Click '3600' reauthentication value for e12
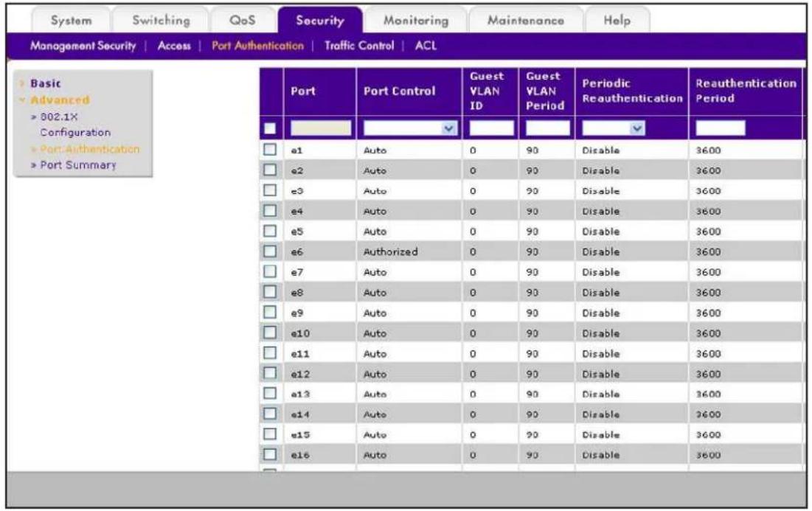 click(709, 374)
